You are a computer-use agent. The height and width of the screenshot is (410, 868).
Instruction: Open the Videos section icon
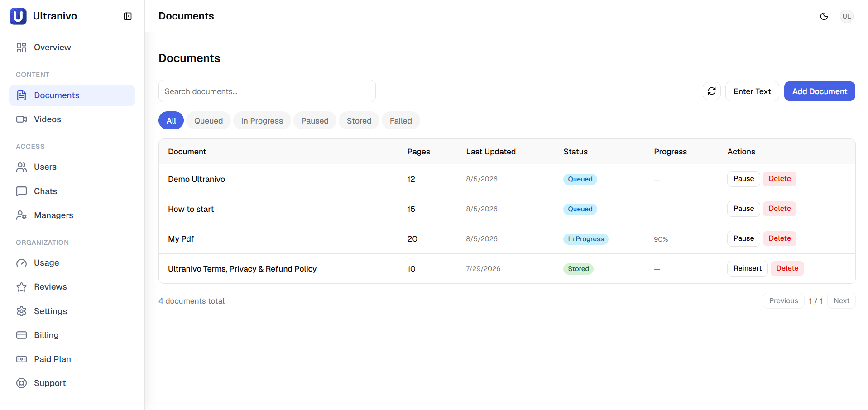coord(21,119)
